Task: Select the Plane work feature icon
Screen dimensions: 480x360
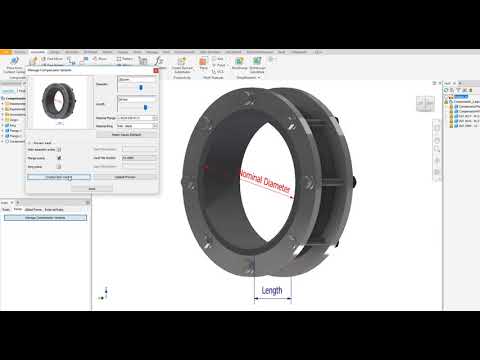Action: pyautogui.click(x=203, y=61)
